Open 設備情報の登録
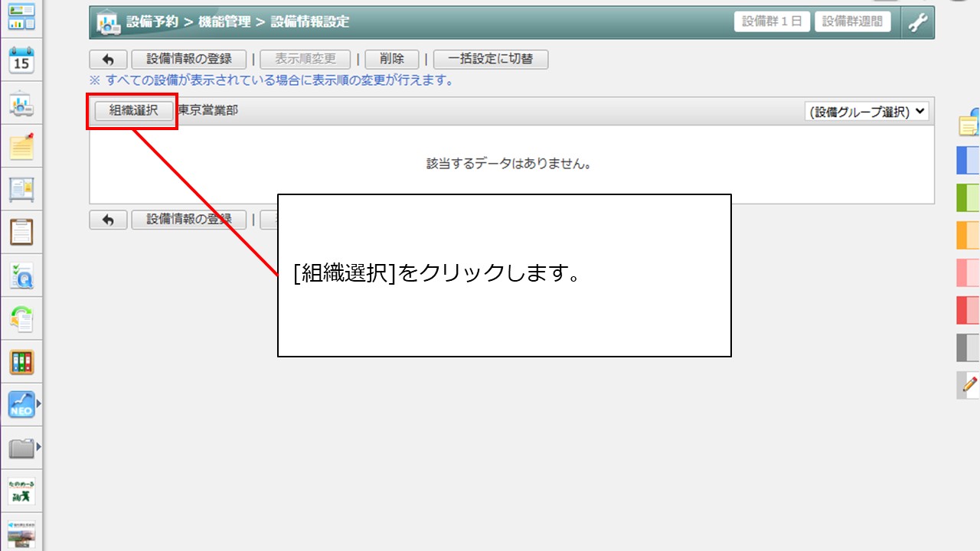Viewport: 980px width, 551px height. click(x=188, y=59)
